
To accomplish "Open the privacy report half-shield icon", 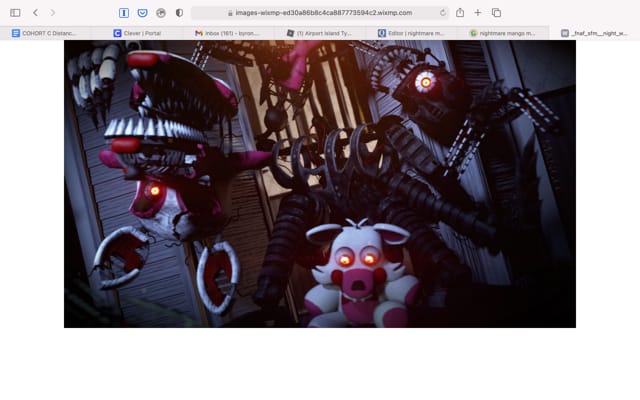I will (179, 13).
